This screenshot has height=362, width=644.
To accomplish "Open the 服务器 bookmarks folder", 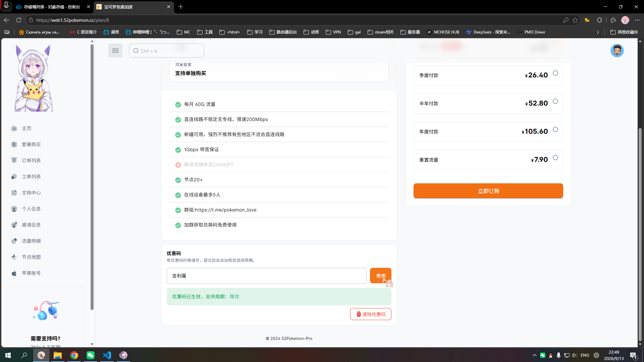I will [x=410, y=32].
